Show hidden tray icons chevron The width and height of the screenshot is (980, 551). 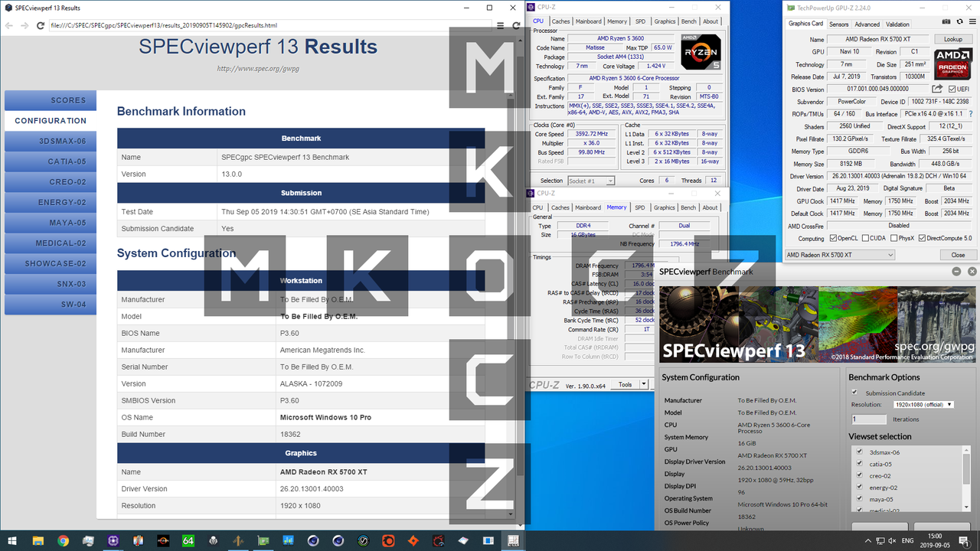pos(868,541)
